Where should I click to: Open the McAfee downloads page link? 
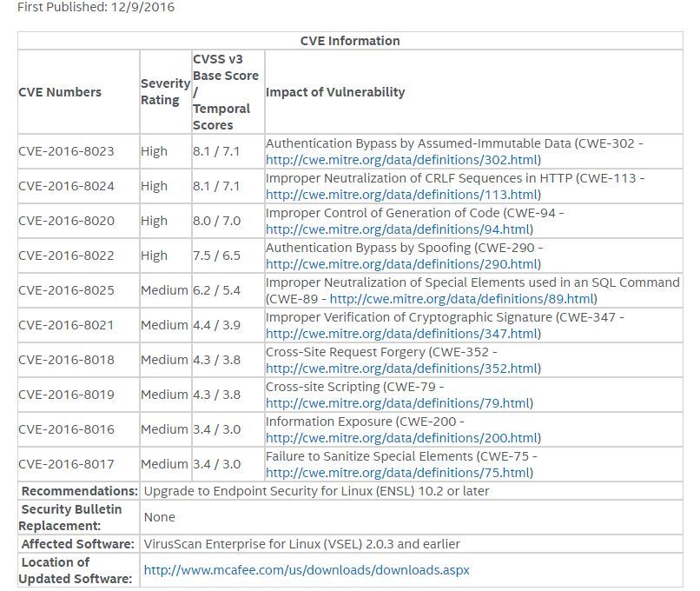[x=307, y=570]
